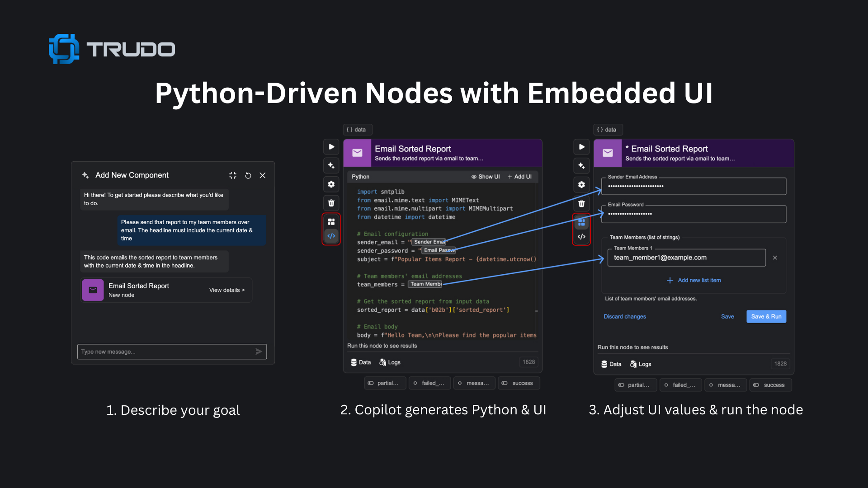This screenshot has width=868, height=488.
Task: Click the Save & Run button
Action: pos(766,316)
